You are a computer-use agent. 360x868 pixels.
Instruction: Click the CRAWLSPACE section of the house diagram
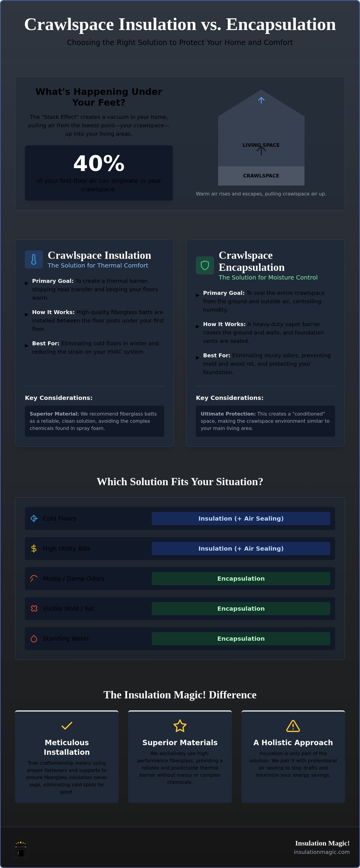[x=261, y=176]
